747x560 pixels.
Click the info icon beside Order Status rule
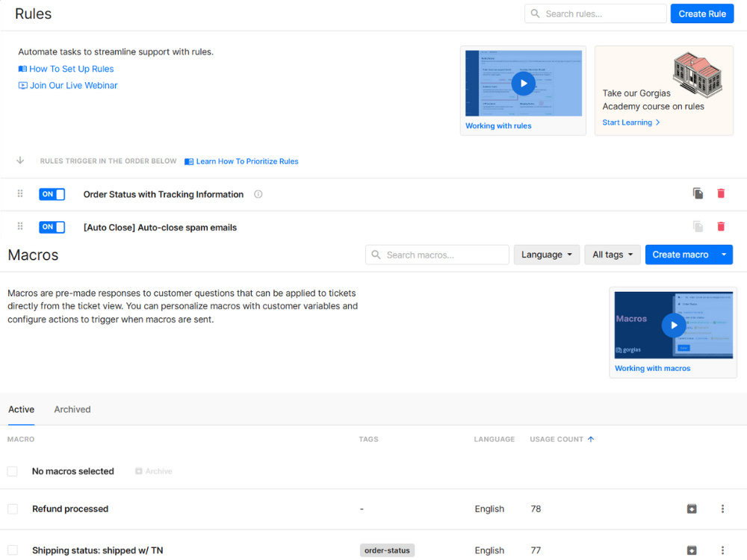[258, 194]
